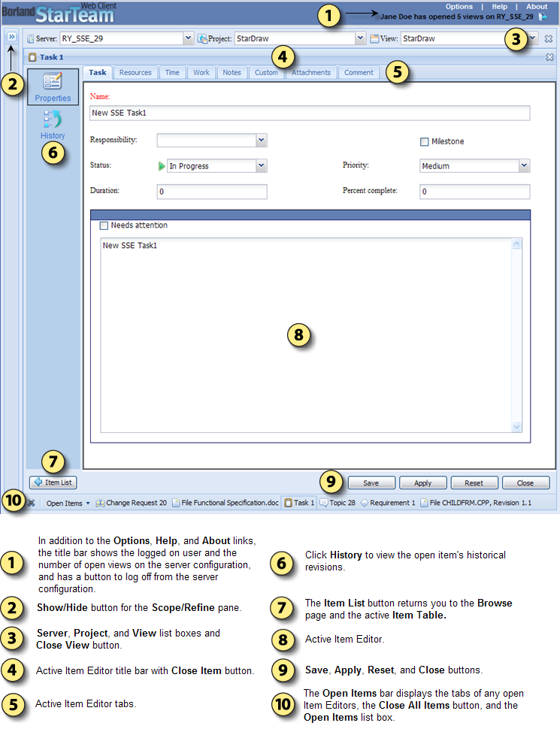Viewport: 560px width, 738px height.
Task: Open the History panel icon
Action: click(53, 125)
